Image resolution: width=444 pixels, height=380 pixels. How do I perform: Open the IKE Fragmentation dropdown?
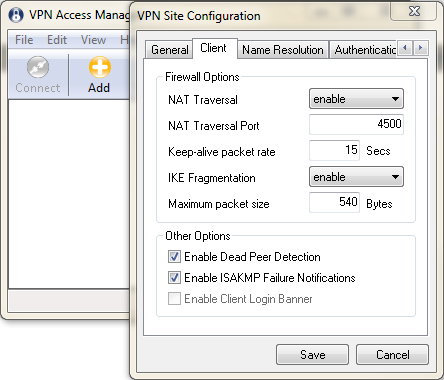356,177
